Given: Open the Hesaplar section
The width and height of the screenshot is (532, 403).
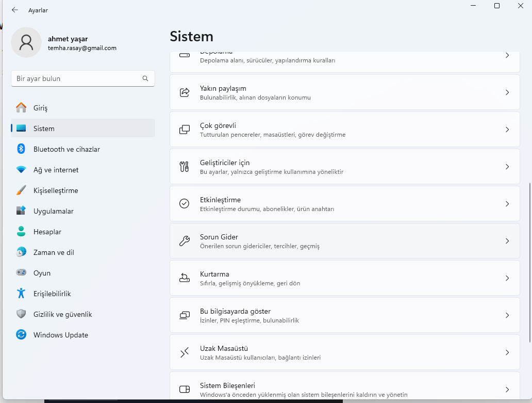Looking at the screenshot, I should coord(47,232).
